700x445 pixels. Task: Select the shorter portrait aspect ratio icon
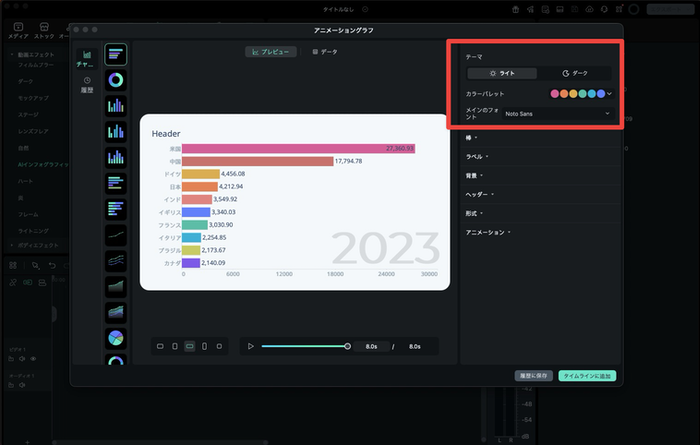tap(175, 346)
